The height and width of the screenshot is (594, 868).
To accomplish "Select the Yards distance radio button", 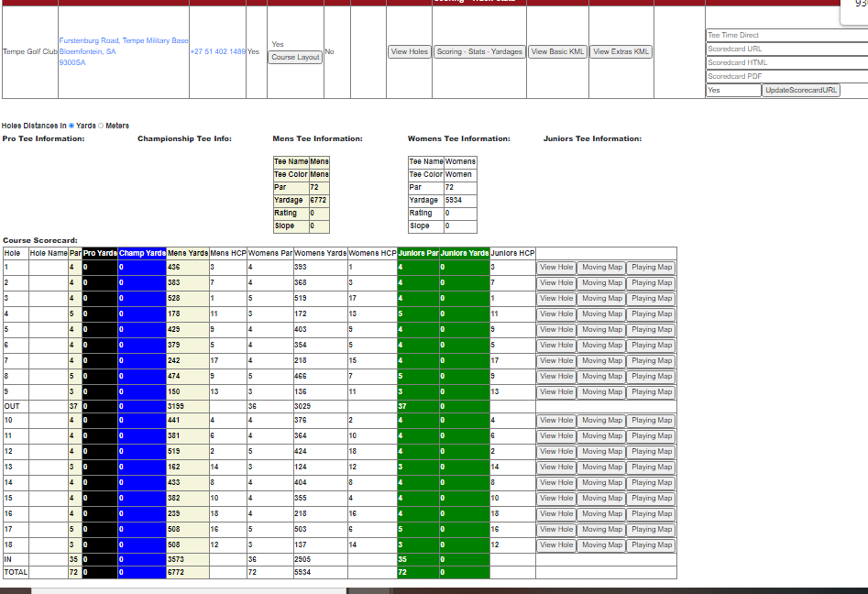I will click(x=71, y=126).
